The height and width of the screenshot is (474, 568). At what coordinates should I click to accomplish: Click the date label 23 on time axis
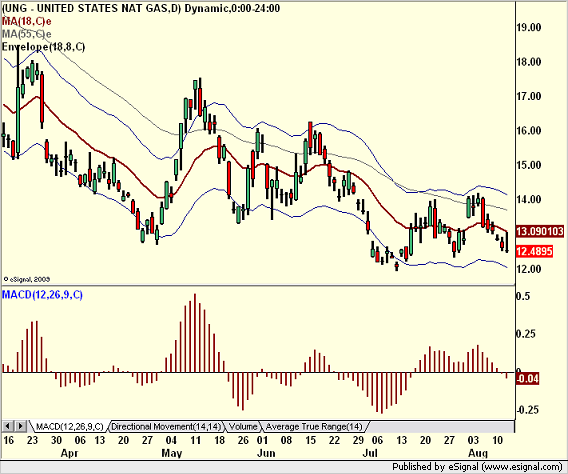32,440
